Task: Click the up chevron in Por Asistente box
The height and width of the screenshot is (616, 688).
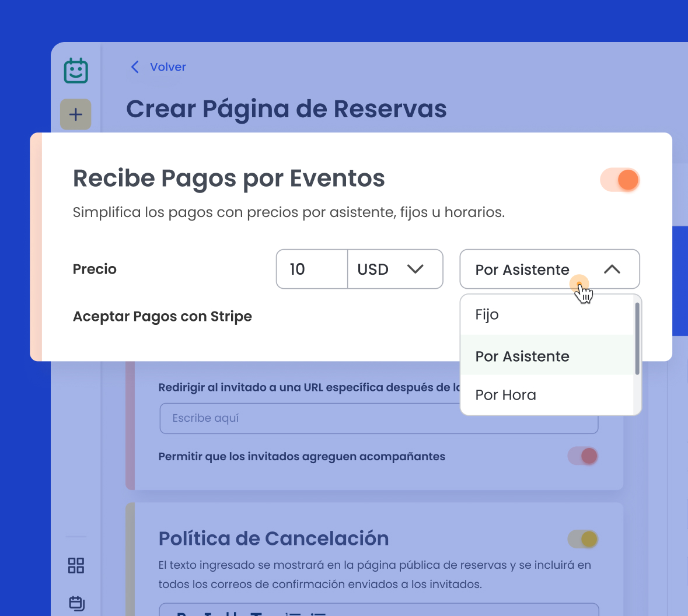Action: click(612, 269)
